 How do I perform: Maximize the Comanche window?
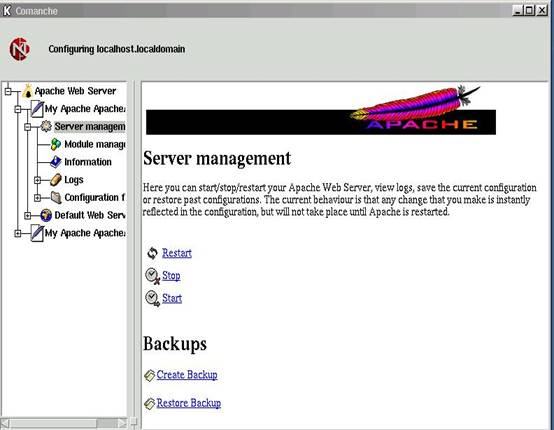pos(529,11)
